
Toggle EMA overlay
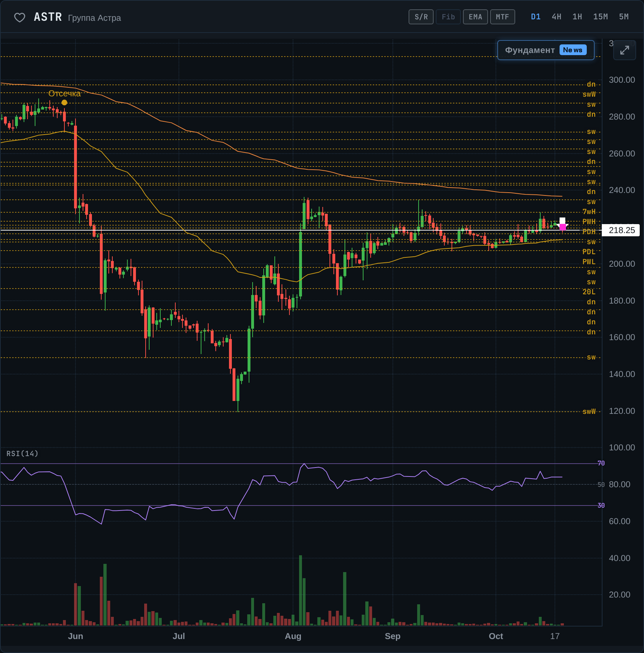(x=475, y=17)
